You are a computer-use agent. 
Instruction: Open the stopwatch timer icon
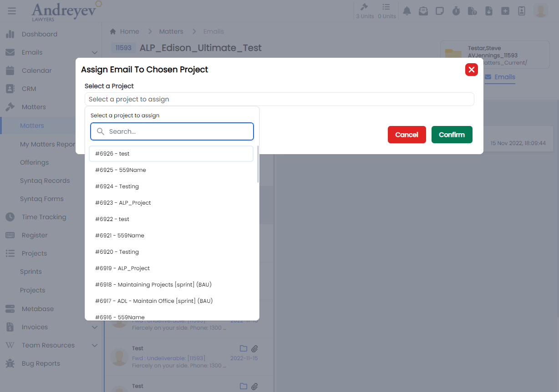456,11
